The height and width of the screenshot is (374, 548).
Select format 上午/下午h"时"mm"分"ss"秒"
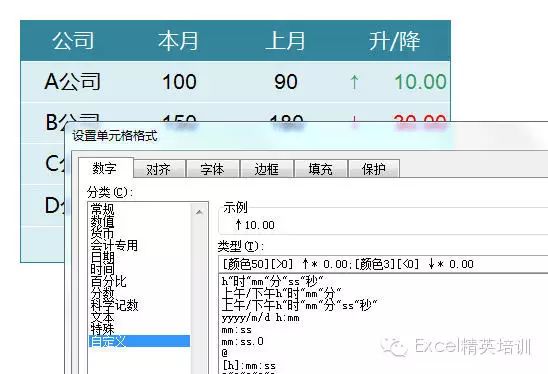click(299, 306)
